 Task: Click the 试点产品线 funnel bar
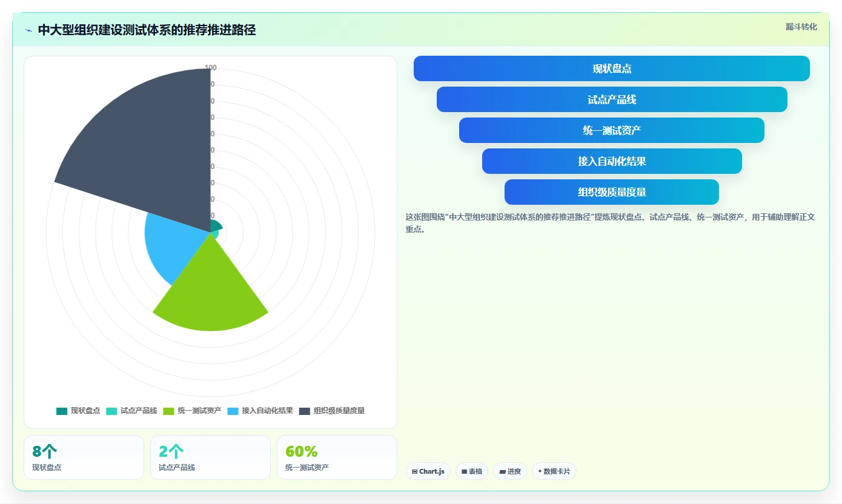pyautogui.click(x=612, y=99)
